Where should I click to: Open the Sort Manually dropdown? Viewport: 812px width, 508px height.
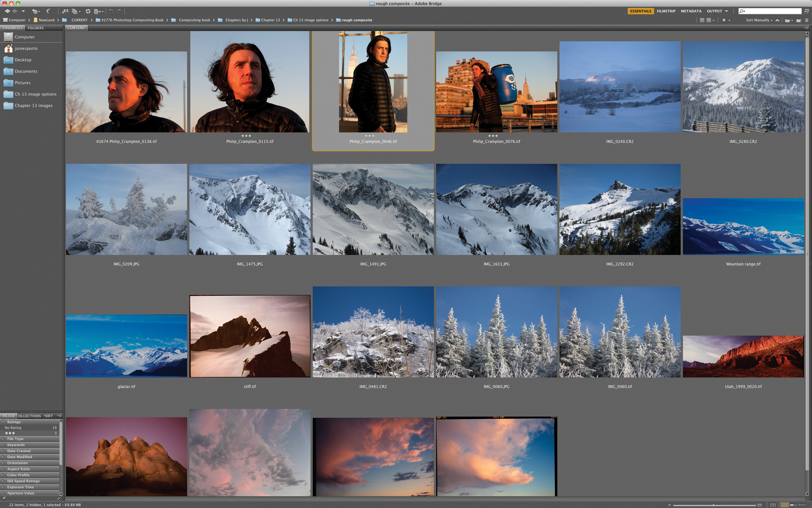tap(759, 20)
